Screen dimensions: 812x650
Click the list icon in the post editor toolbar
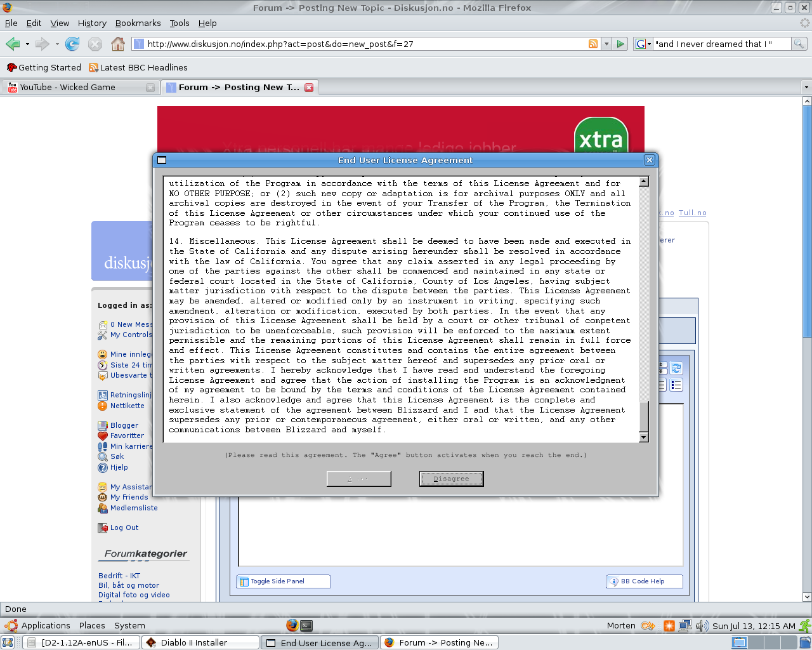click(x=676, y=385)
